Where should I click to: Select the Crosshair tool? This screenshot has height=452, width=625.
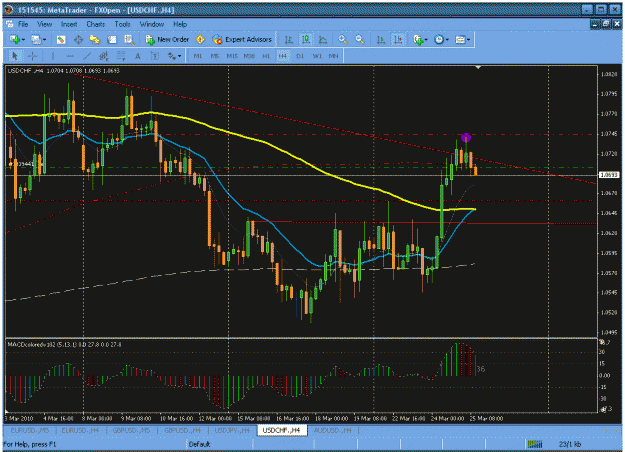(32, 56)
